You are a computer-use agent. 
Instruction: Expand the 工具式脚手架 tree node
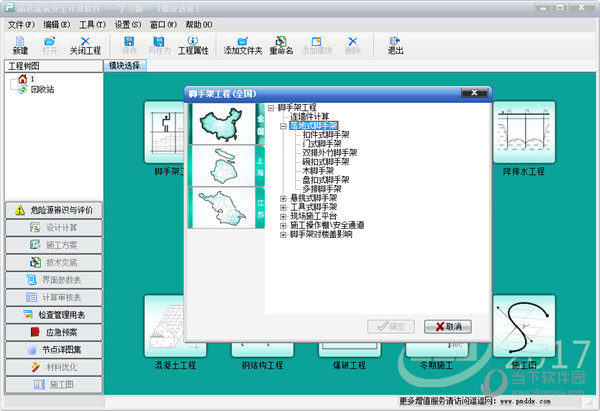click(x=283, y=207)
